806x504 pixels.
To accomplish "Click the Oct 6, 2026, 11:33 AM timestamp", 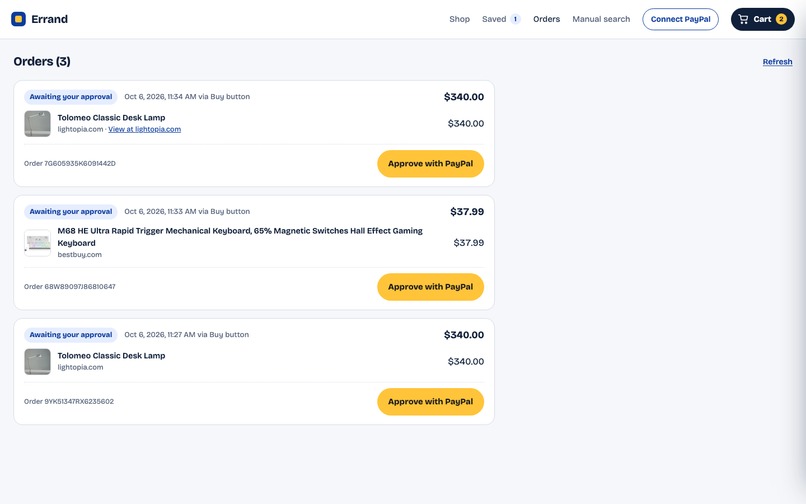I will click(160, 211).
